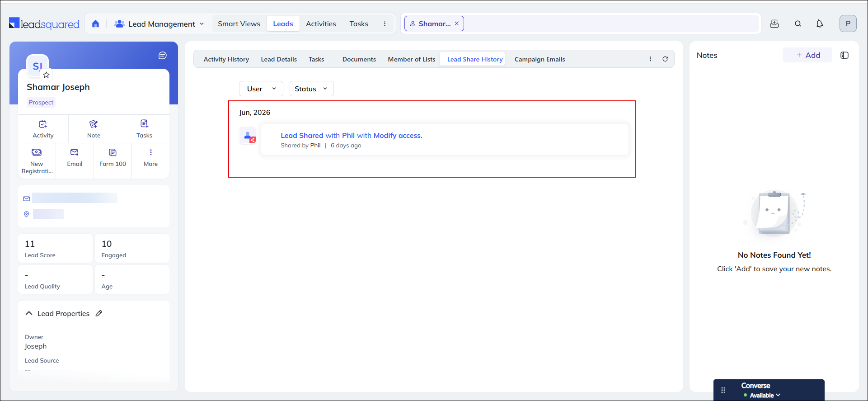The height and width of the screenshot is (401, 868).
Task: Open the Campaign Emails tab
Action: [x=540, y=59]
